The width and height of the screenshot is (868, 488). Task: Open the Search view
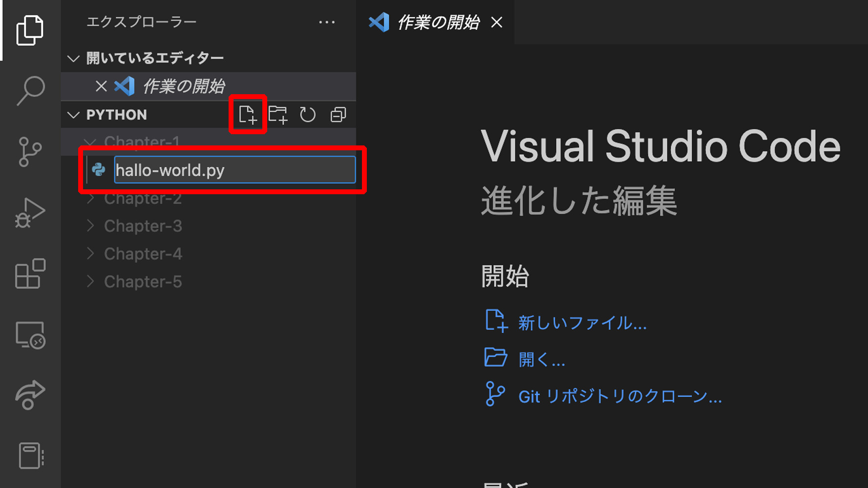[29, 90]
